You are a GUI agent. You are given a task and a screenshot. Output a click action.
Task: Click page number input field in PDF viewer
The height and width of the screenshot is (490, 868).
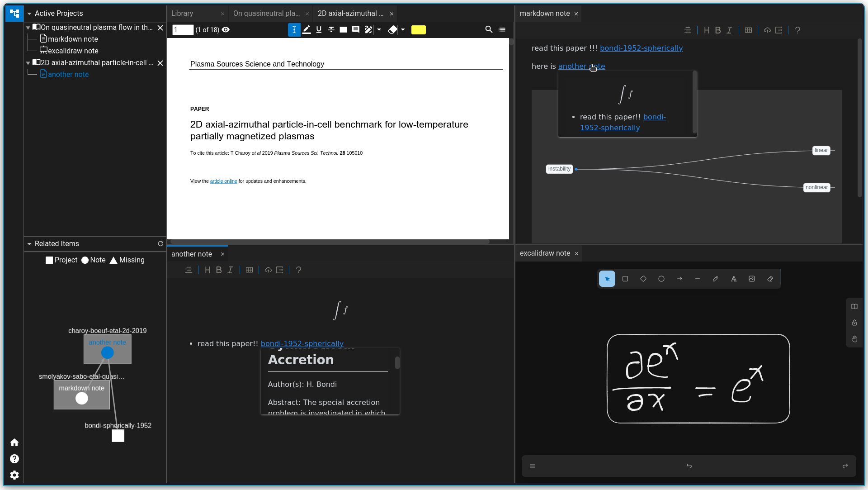[183, 29]
